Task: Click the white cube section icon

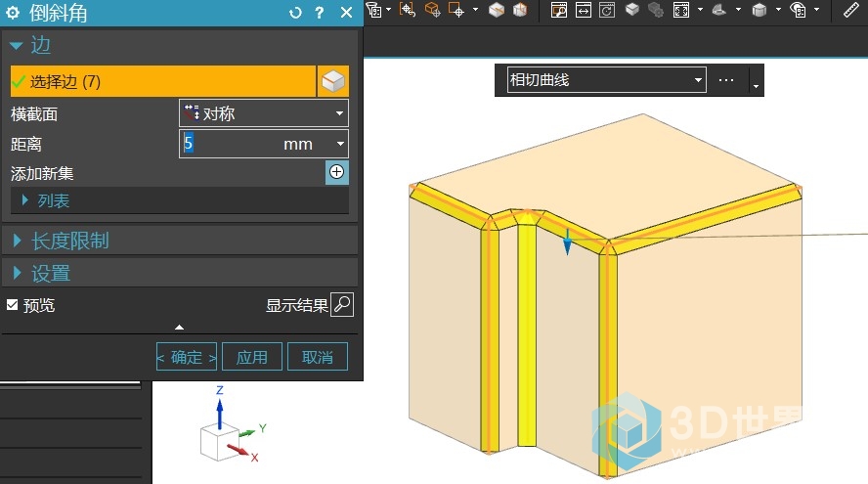Action: 497,10
